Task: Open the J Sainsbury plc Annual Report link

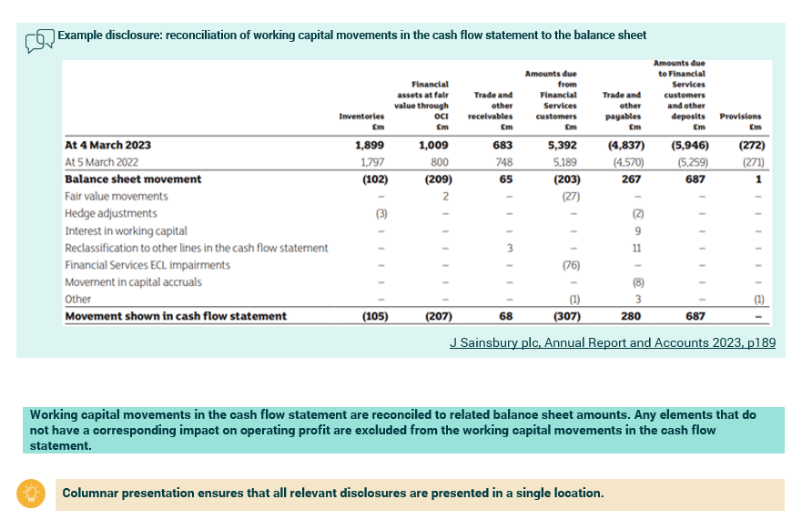Action: [x=613, y=342]
